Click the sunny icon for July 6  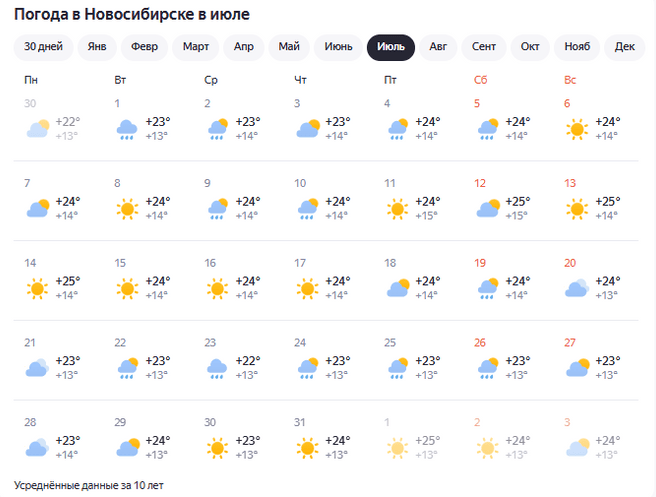[x=576, y=129]
